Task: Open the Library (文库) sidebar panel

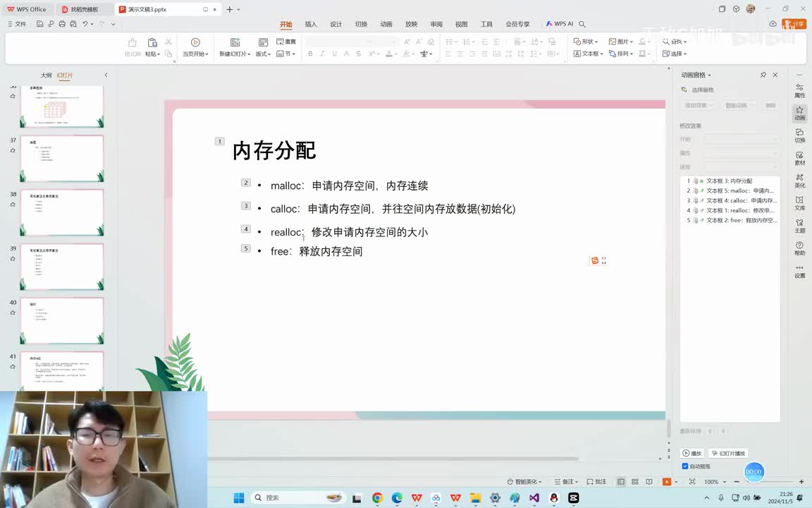Action: (x=799, y=204)
